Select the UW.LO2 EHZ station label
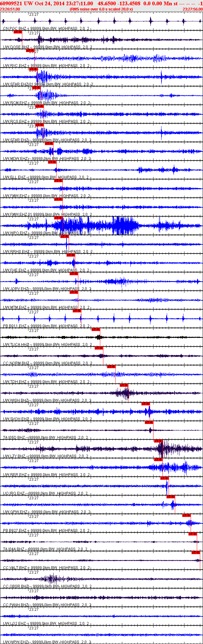The width and height of the screenshot is (203, 644). point(15,624)
